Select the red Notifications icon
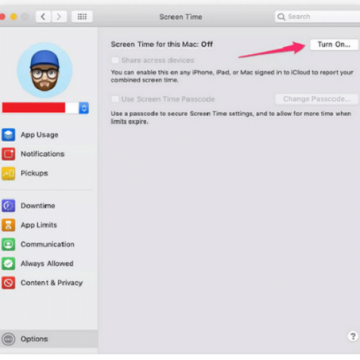The width and height of the screenshot is (360, 360). point(8,154)
